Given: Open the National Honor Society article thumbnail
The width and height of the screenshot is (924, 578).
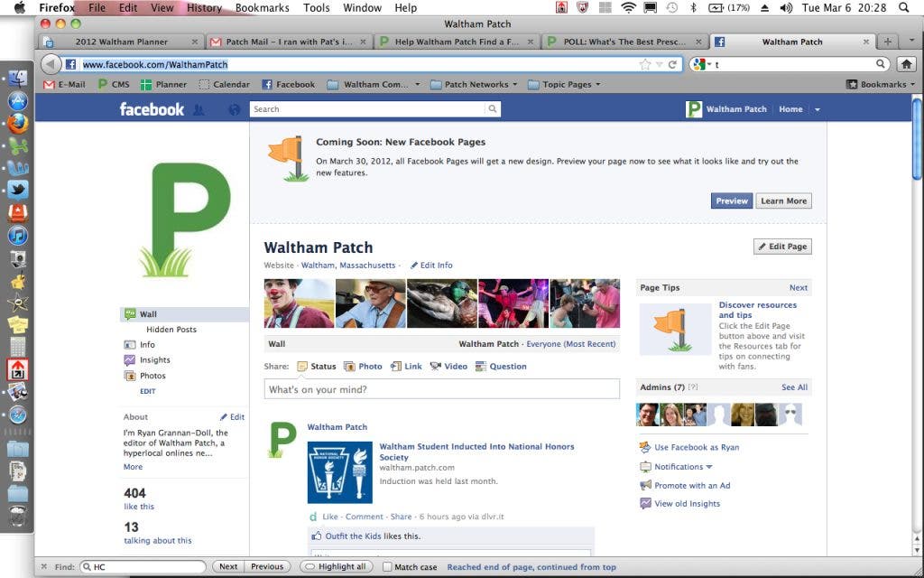Looking at the screenshot, I should click(340, 472).
